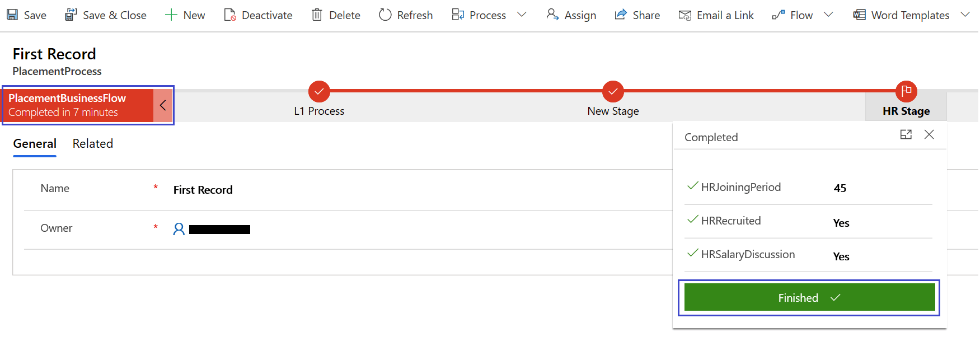
Task: Click the Share icon
Action: point(621,15)
